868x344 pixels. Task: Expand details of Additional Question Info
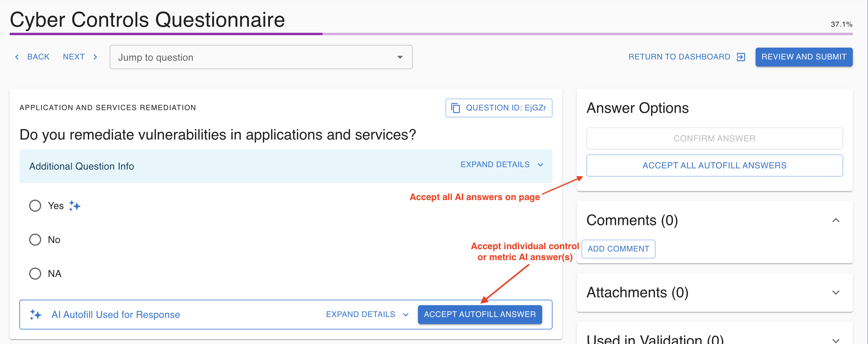pyautogui.click(x=502, y=164)
